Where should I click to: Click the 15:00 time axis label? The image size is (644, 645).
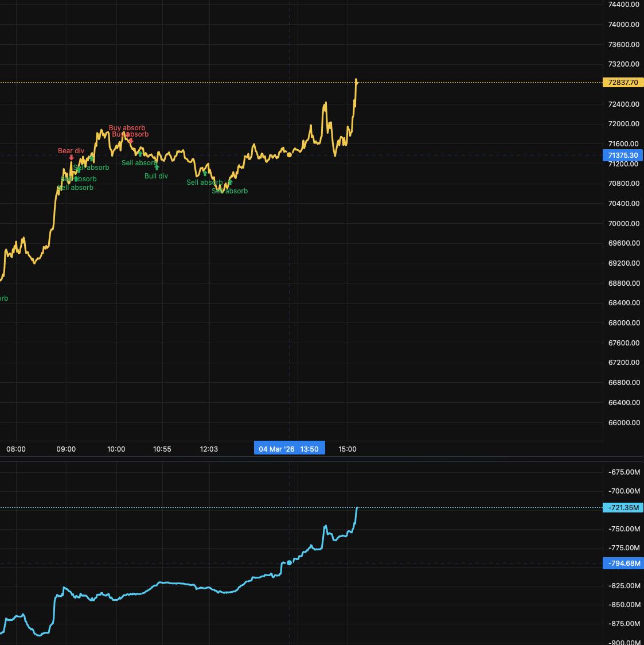click(348, 449)
